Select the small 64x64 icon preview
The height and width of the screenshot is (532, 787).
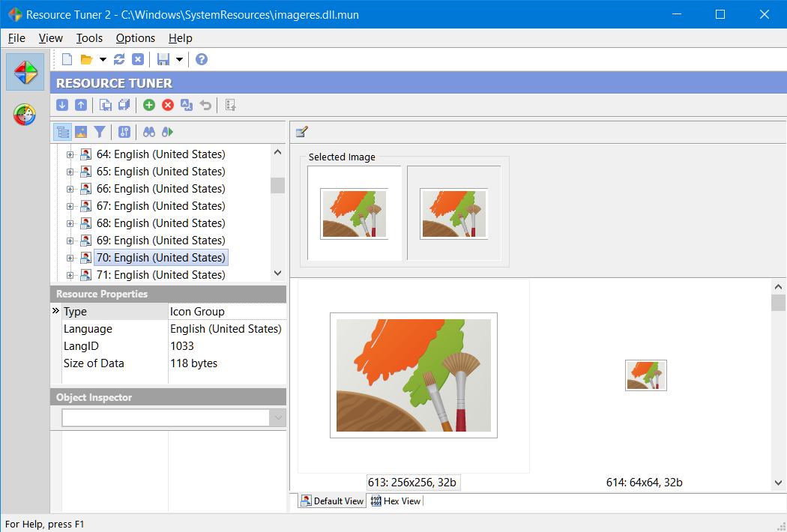pos(646,375)
